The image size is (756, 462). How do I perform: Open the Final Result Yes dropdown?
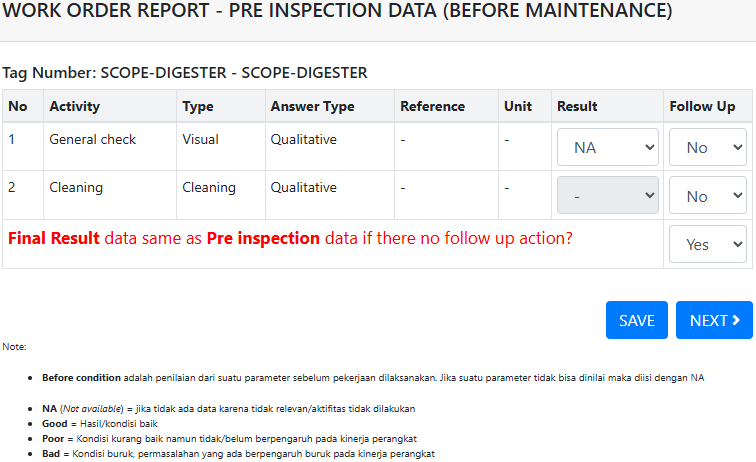(x=707, y=244)
